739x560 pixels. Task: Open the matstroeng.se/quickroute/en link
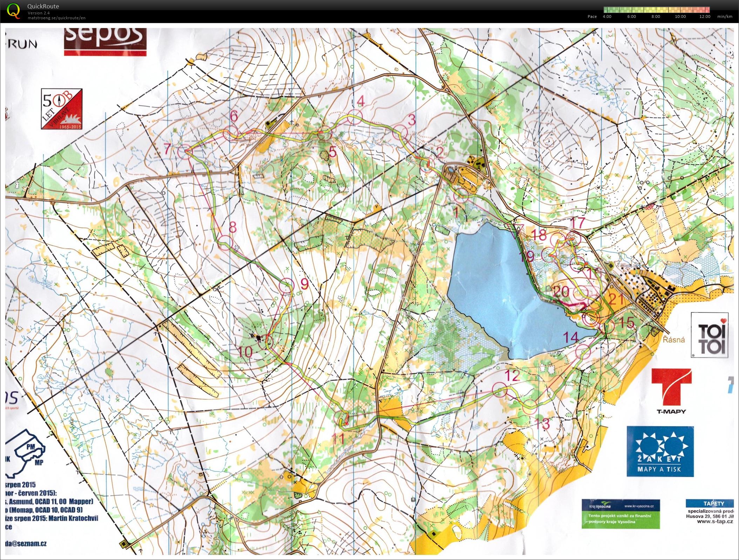tap(56, 18)
